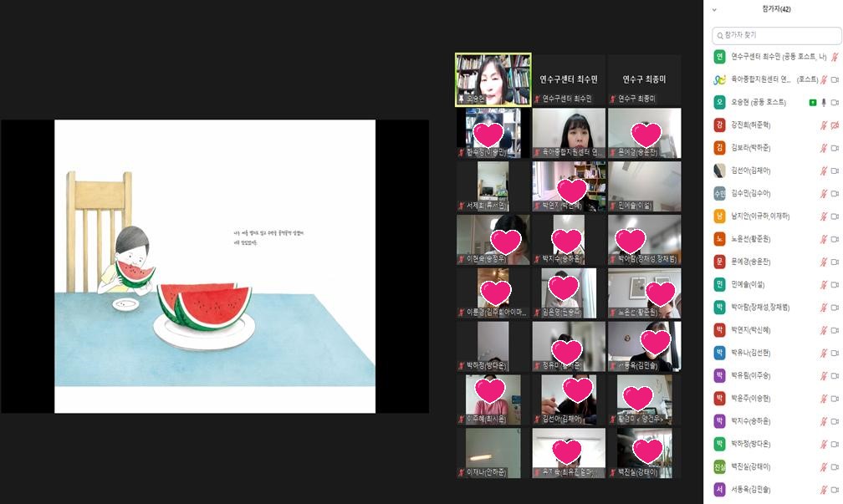
Task: Click muted mic icon for 박유나(김선현)
Action: pos(823,353)
